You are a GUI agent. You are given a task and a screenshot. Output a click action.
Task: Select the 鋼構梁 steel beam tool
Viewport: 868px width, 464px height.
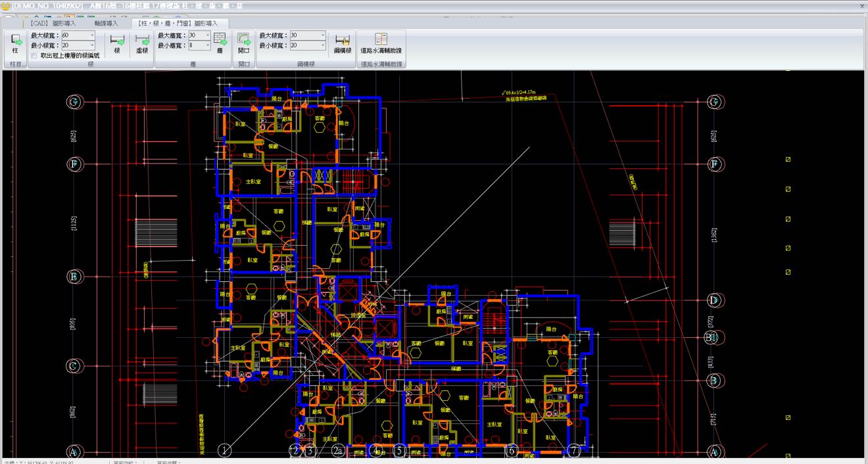pos(343,42)
